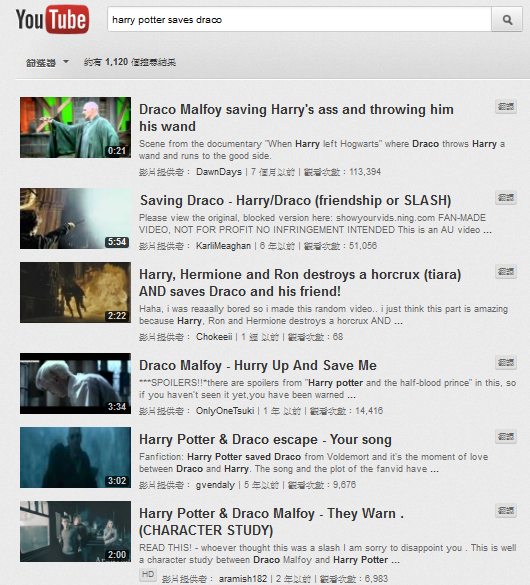Image resolution: width=530 pixels, height=585 pixels.
Task: Click the magnifying glass search button
Action: coord(507,19)
